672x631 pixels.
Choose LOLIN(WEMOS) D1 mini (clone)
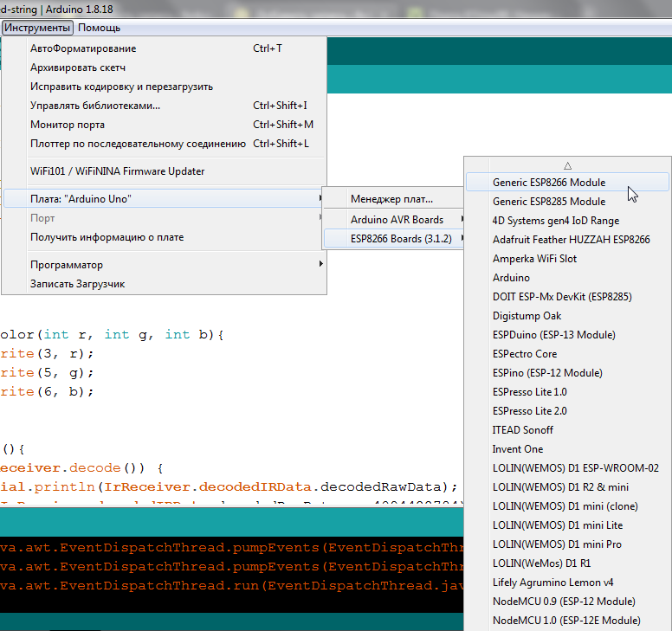567,506
